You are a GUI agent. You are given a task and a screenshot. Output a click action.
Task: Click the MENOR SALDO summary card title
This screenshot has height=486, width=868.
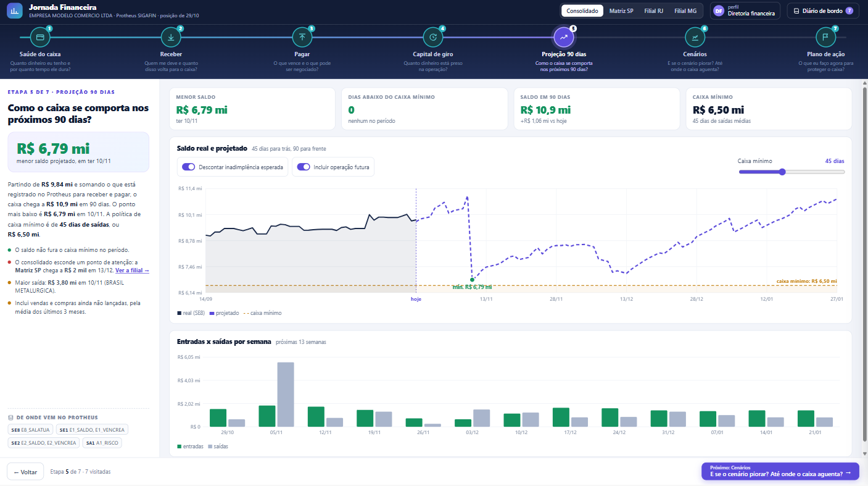click(196, 97)
